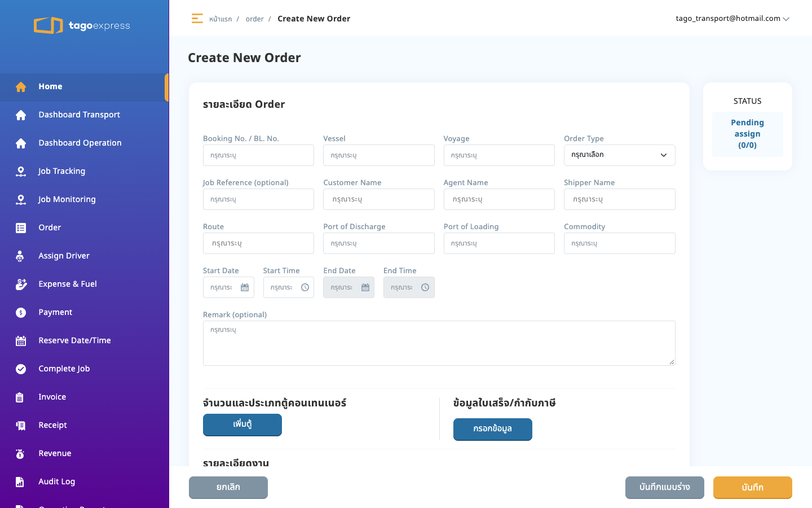Click the Audit Log report icon
Image resolution: width=812 pixels, height=508 pixels.
20,482
